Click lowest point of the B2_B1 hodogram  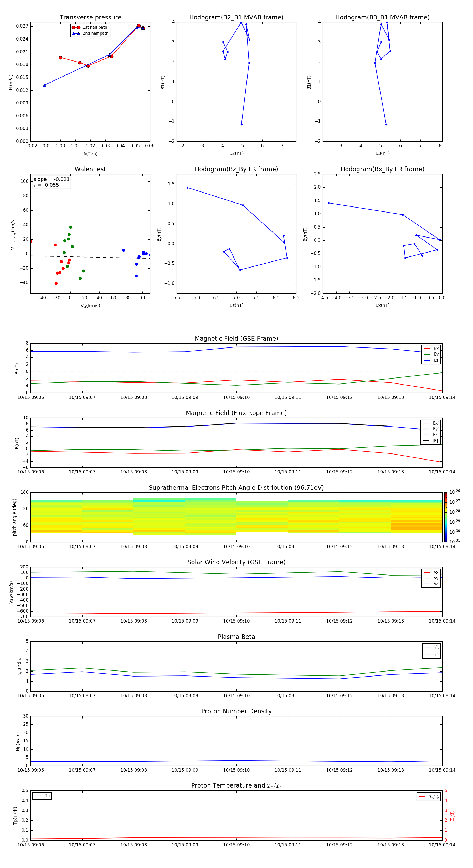coord(241,125)
